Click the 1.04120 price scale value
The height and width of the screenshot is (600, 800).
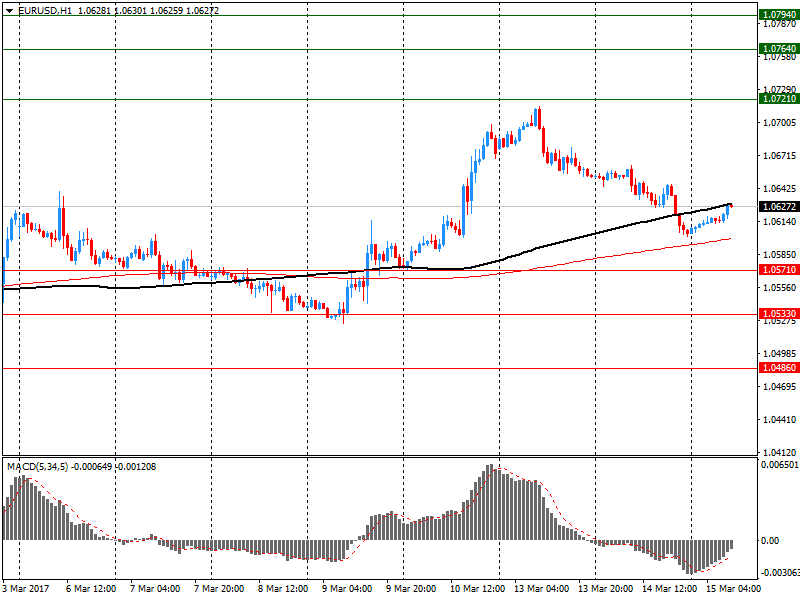(779, 452)
